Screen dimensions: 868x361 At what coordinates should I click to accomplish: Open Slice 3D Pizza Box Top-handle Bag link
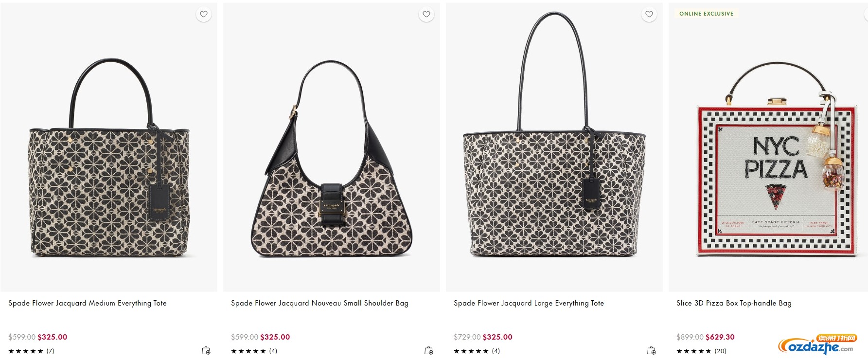coord(734,303)
